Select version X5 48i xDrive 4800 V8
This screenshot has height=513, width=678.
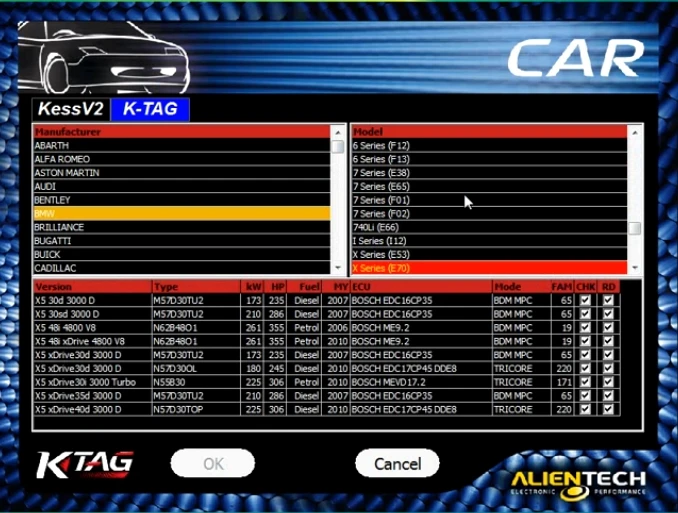pyautogui.click(x=93, y=341)
